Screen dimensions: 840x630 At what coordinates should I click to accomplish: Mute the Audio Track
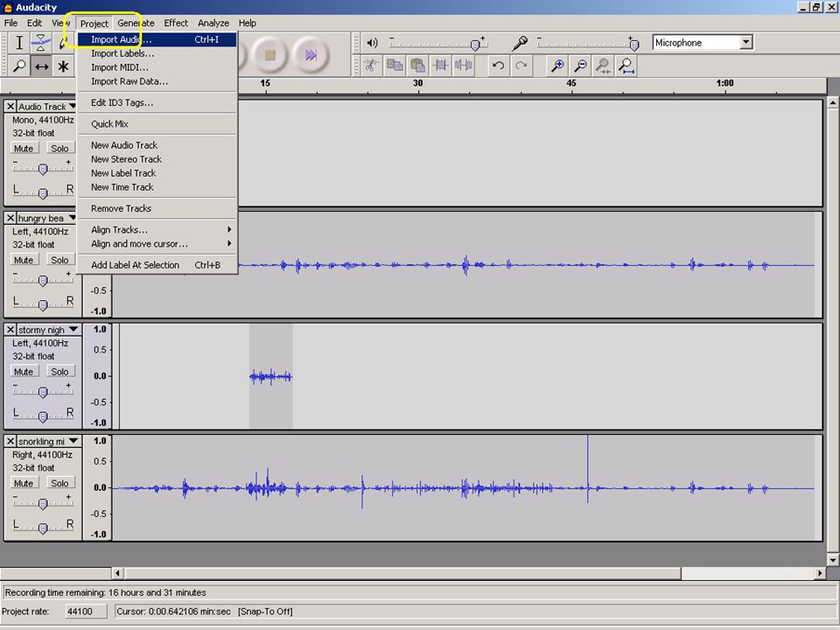point(24,149)
